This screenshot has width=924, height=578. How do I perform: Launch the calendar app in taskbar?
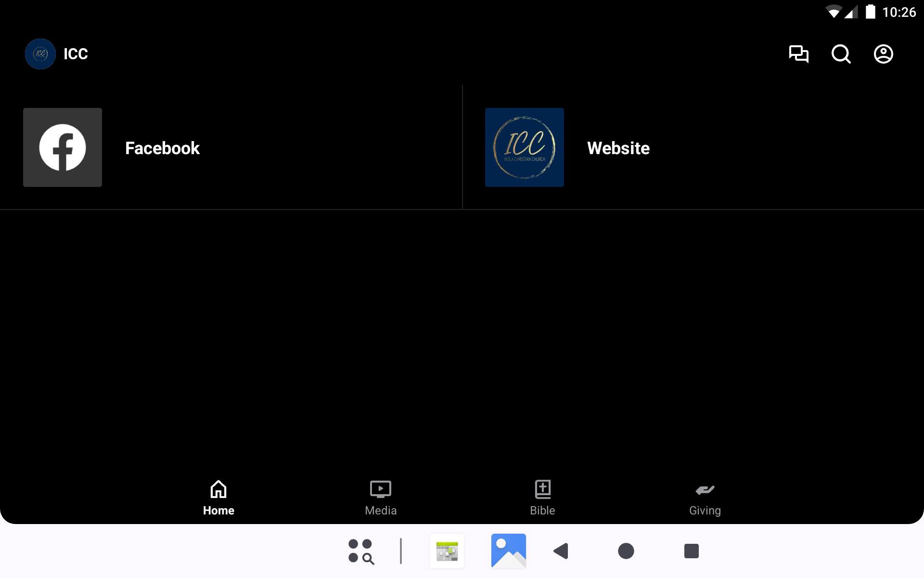[x=447, y=551]
